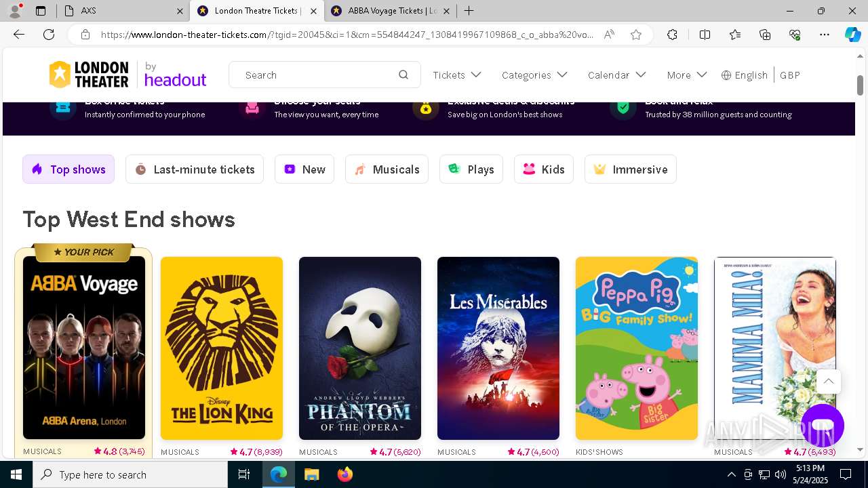Open Peppa Pig Big Family Show poster
The image size is (868, 488).
tap(637, 348)
